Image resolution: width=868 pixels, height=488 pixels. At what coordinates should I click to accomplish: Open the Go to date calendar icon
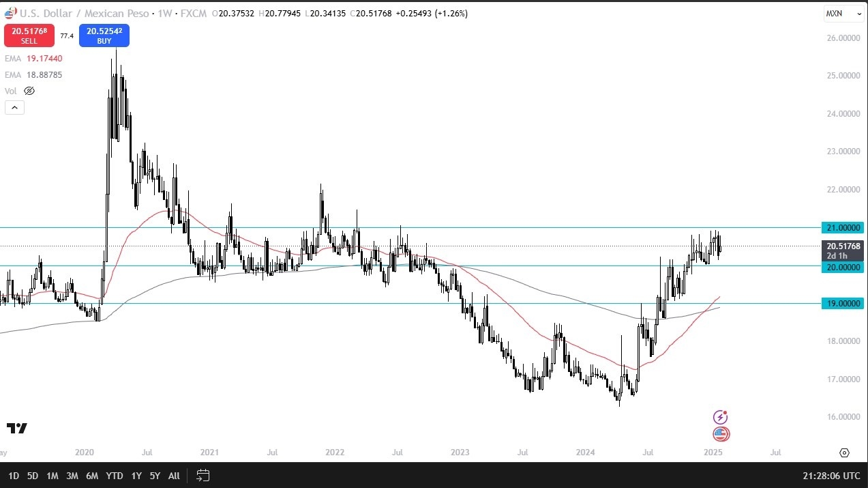[203, 476]
